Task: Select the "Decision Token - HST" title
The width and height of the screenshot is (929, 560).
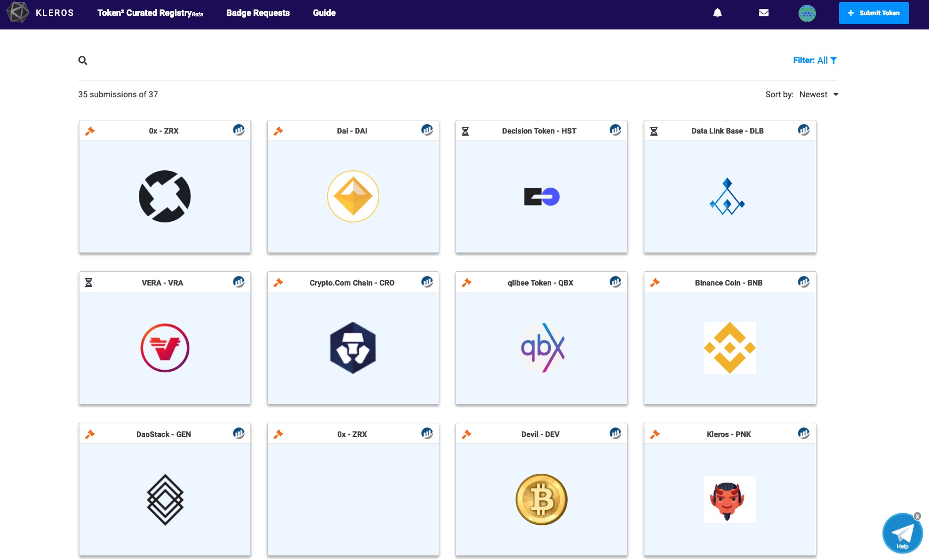Action: click(539, 131)
